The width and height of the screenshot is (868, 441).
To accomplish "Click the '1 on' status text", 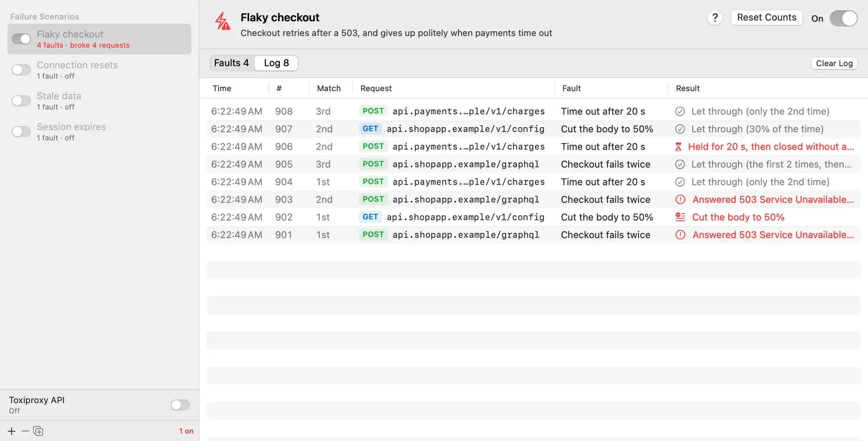I will click(x=186, y=431).
